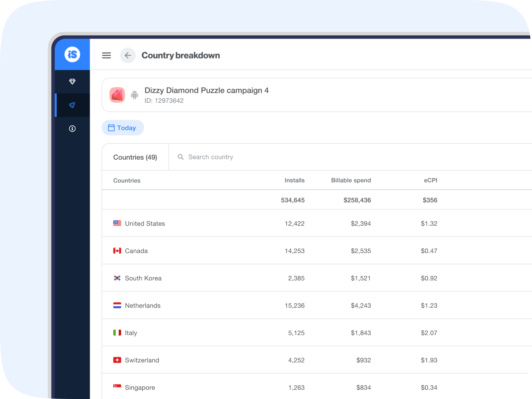Click total installs 534,645
532x399 pixels.
pyautogui.click(x=293, y=200)
